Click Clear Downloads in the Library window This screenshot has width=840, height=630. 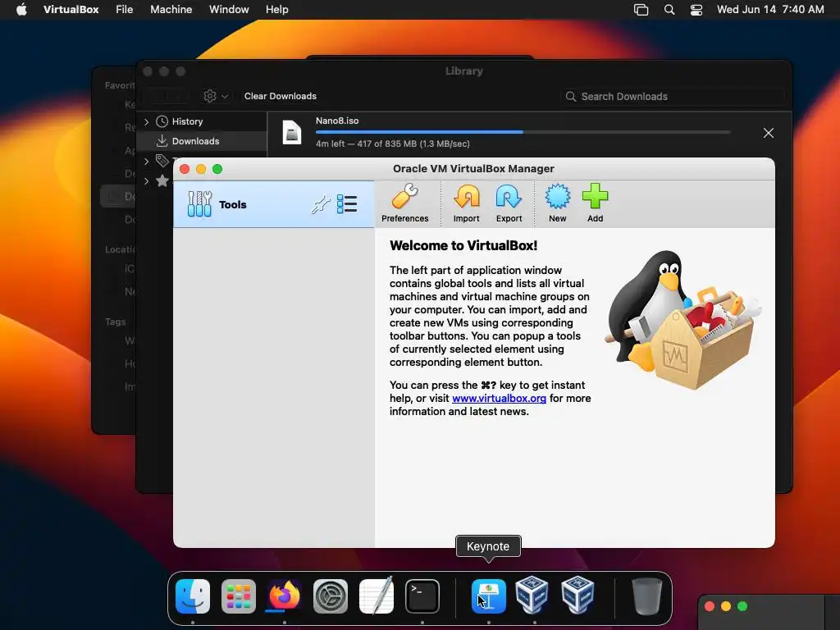tap(281, 97)
